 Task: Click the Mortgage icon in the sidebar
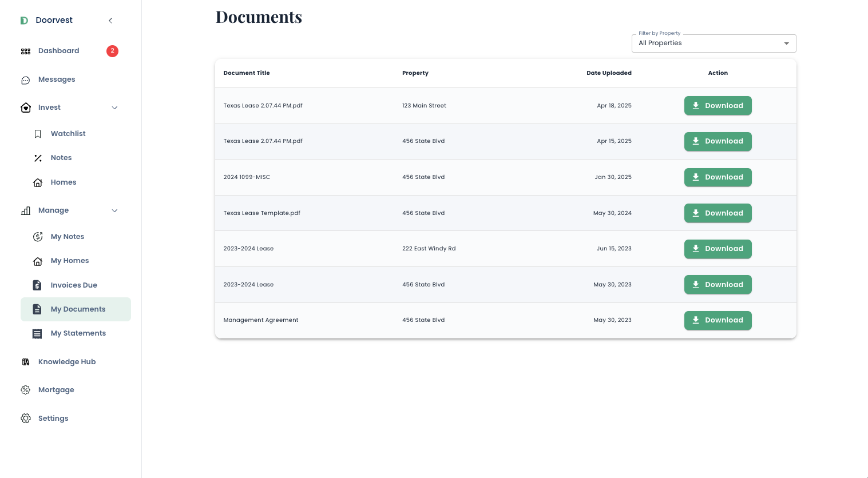tap(26, 390)
